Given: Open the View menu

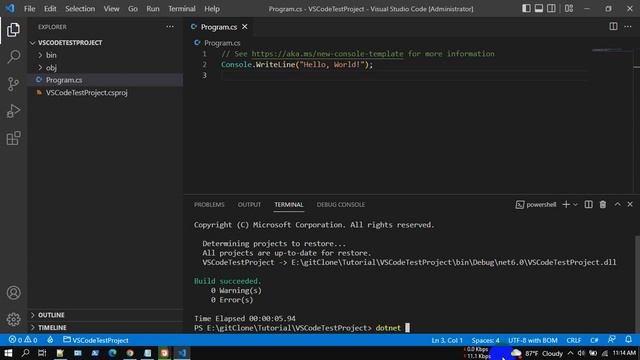Looking at the screenshot, I should coord(111,9).
